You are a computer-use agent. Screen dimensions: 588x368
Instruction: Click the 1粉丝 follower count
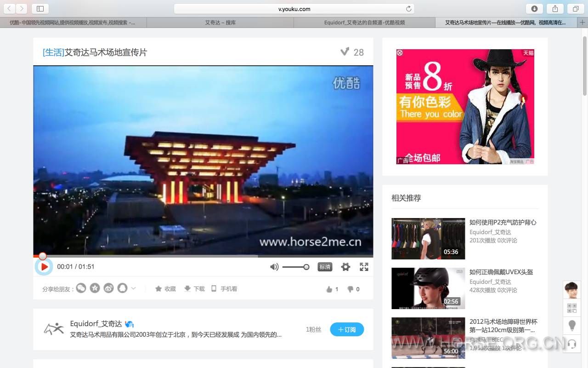(x=314, y=329)
